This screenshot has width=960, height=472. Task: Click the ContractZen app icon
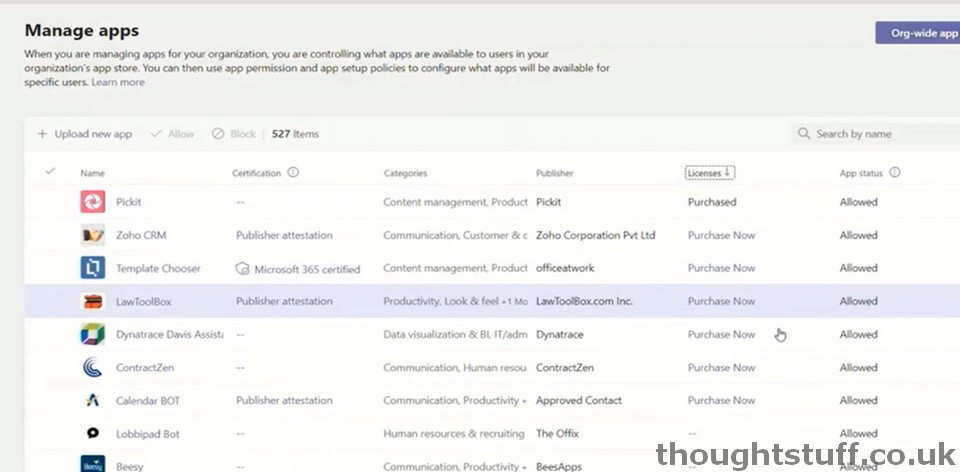(92, 367)
